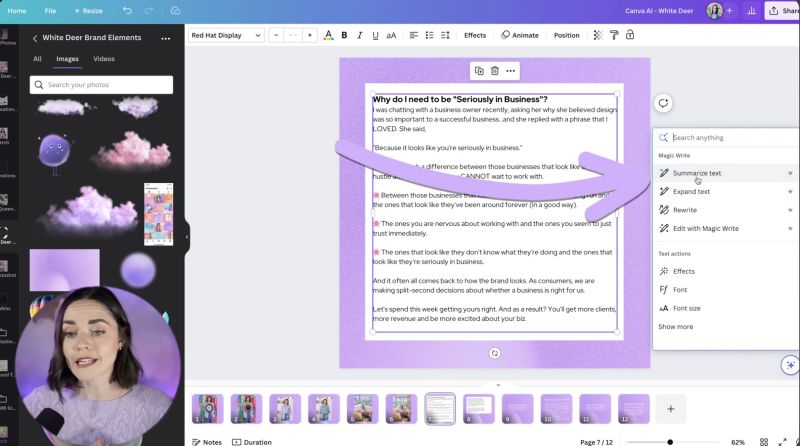
Task: Click the font size value field
Action: click(x=293, y=35)
